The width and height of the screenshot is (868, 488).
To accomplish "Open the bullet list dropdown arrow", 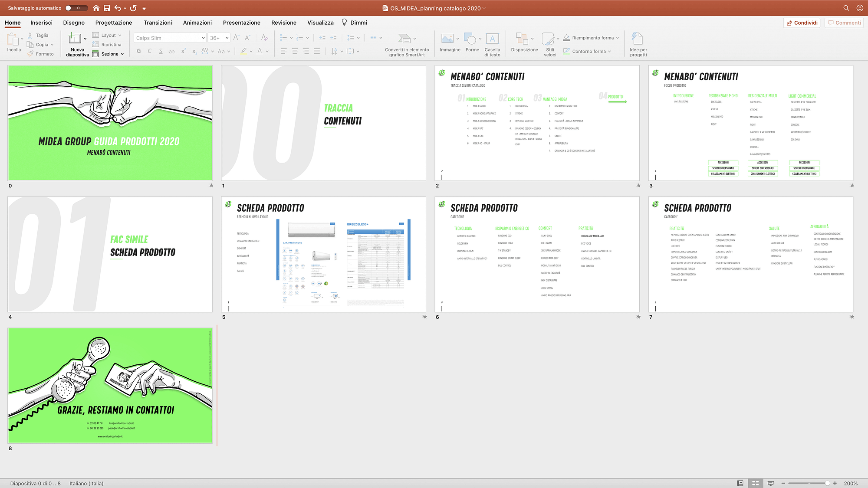I will 291,38.
